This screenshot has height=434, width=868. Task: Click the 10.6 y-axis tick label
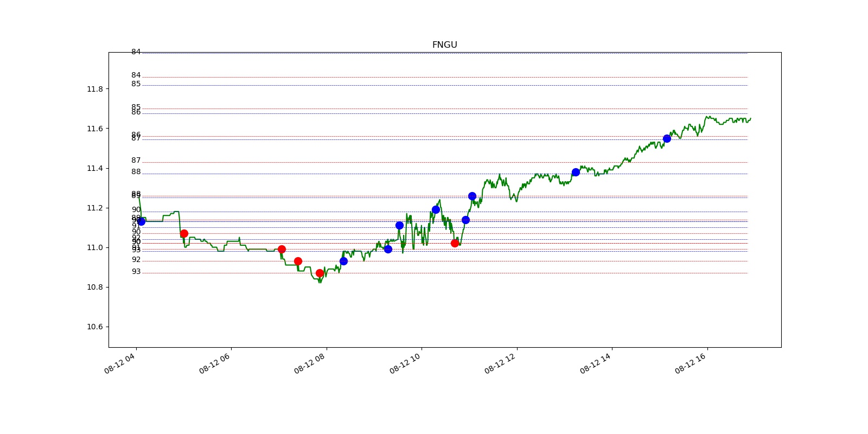click(x=95, y=327)
